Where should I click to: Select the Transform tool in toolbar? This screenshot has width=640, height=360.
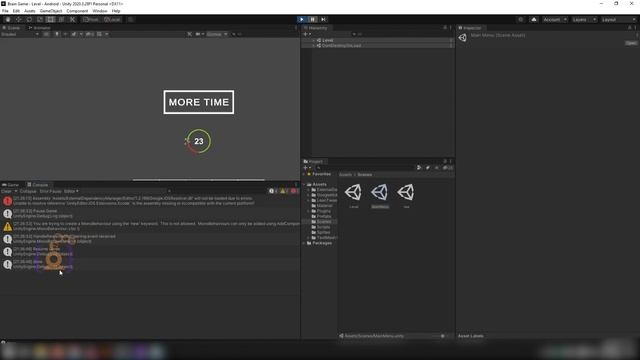click(x=62, y=19)
